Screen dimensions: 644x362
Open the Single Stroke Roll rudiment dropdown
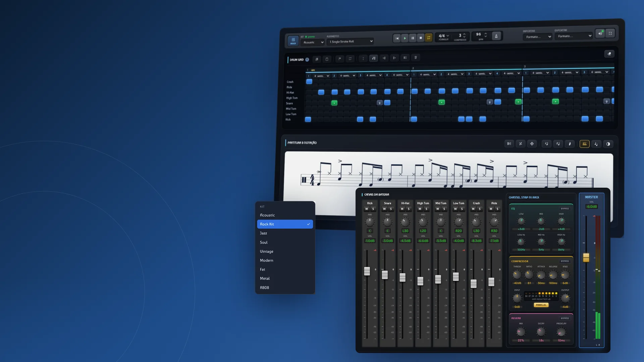point(351,42)
